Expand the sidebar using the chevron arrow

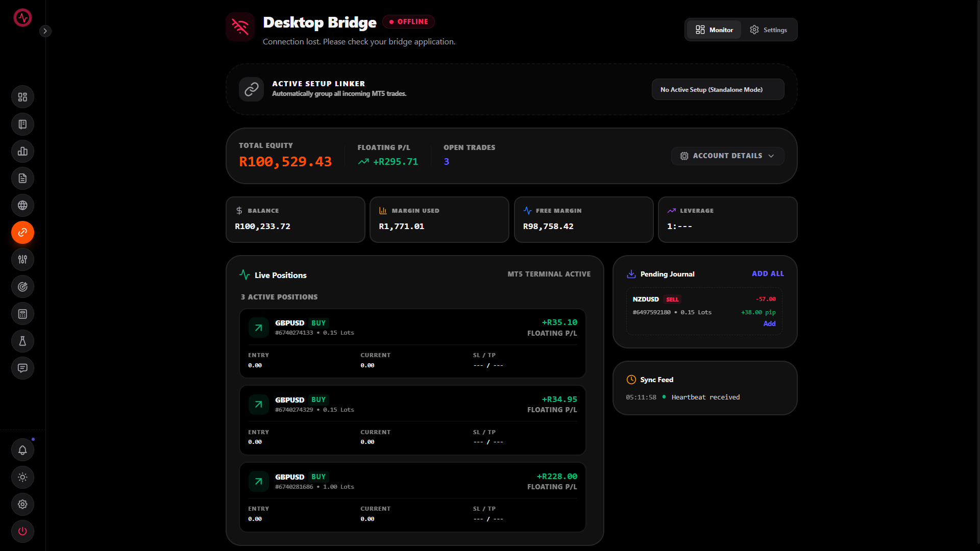tap(45, 31)
